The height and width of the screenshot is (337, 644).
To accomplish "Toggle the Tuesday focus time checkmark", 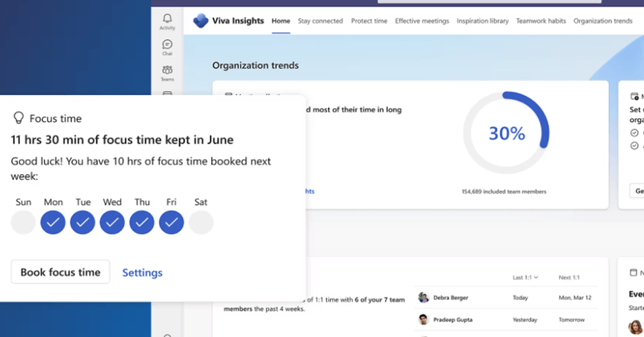I will pos(83,222).
